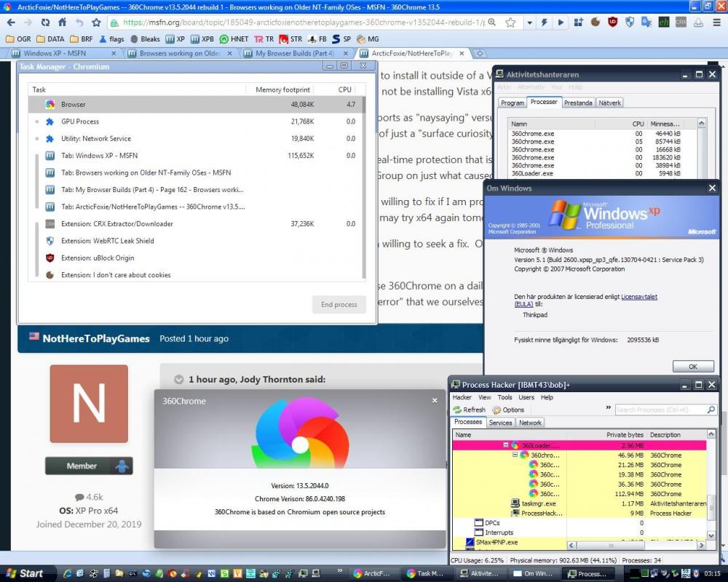
Task: Click the Windows Start button
Action: tap(23, 573)
